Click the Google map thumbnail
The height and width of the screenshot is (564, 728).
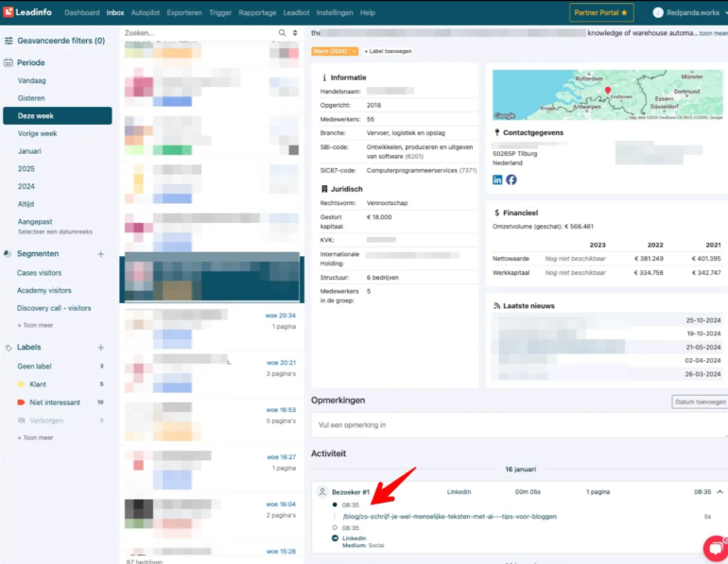pyautogui.click(x=607, y=94)
